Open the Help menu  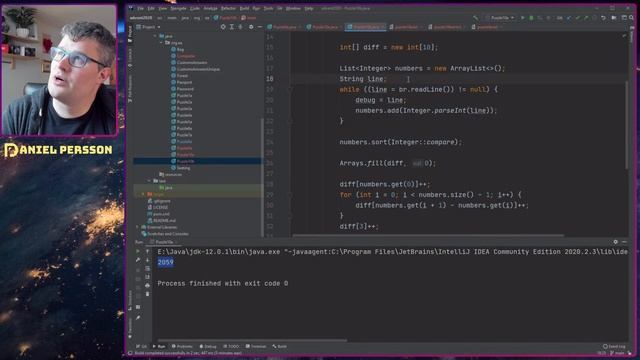coord(309,8)
